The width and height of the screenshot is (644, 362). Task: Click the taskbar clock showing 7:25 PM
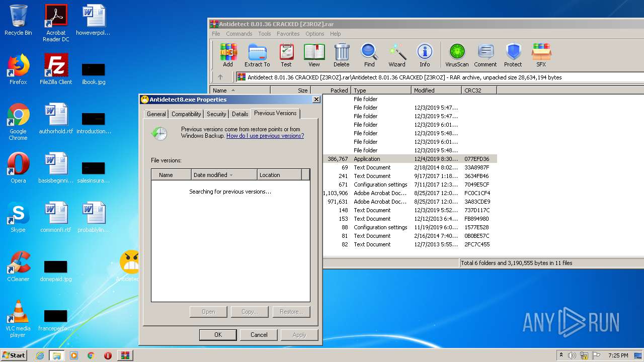pos(618,355)
